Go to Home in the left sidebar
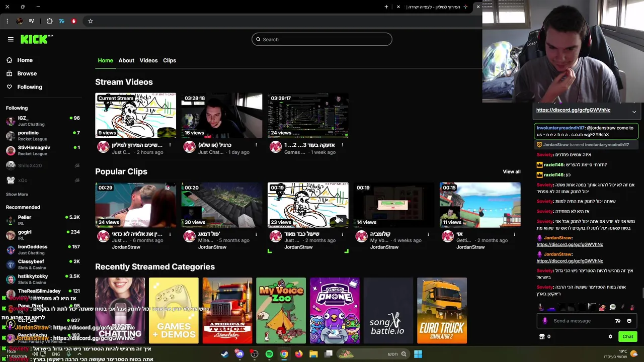This screenshot has width=644, height=362. (x=20, y=60)
